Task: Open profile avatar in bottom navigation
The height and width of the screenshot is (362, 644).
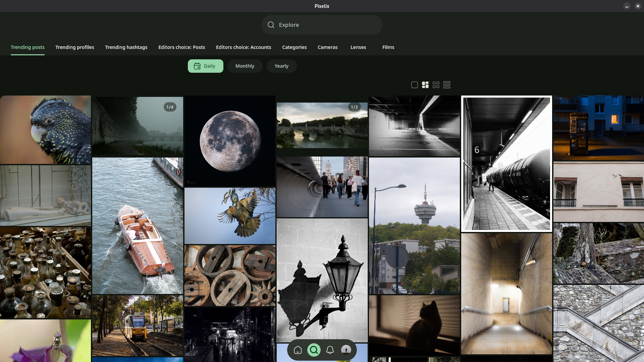Action: click(x=346, y=350)
